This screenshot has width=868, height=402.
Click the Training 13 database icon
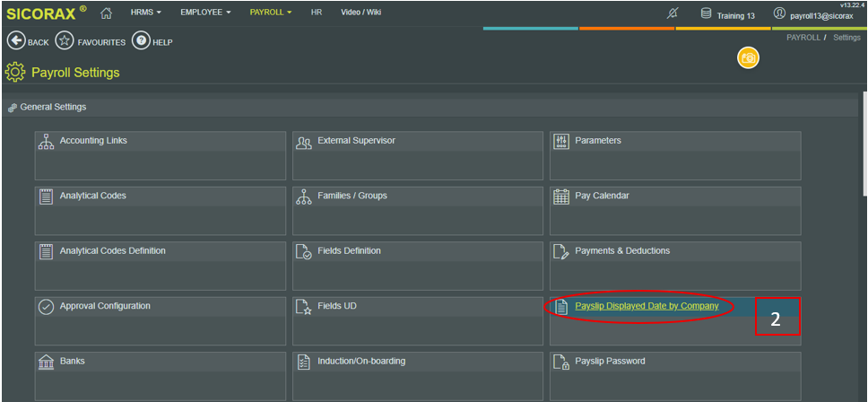point(706,13)
